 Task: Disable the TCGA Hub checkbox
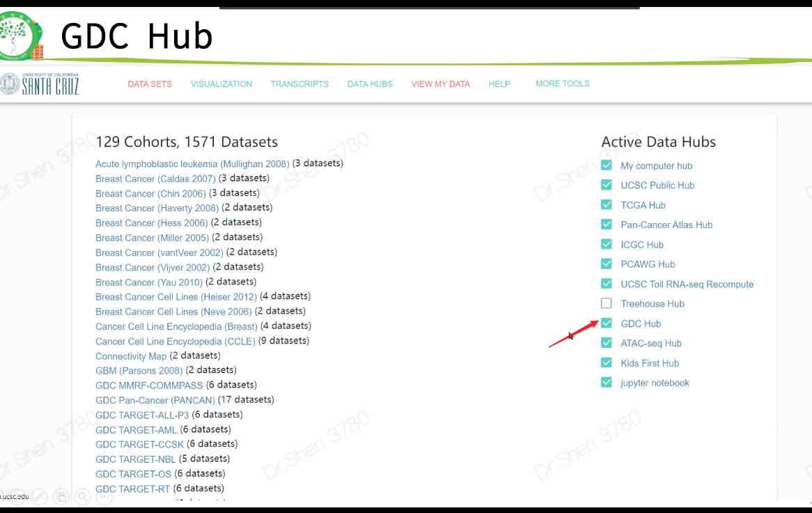click(x=607, y=205)
